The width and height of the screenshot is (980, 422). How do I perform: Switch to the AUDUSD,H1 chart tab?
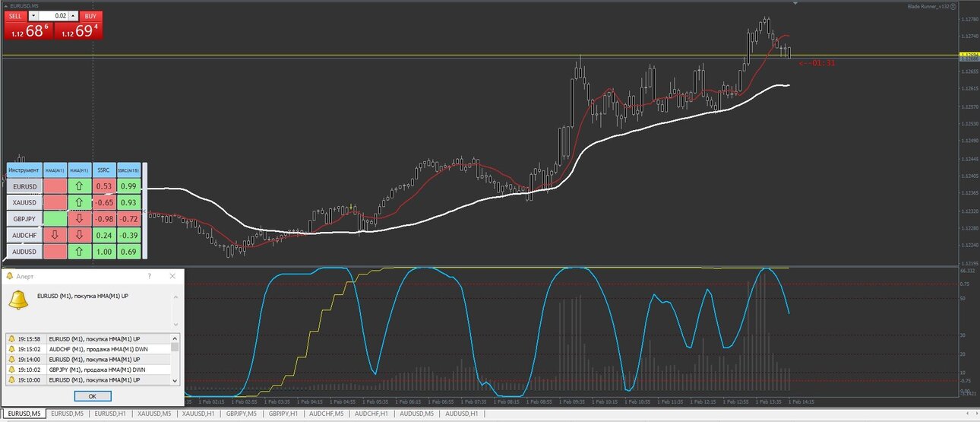pyautogui.click(x=463, y=414)
